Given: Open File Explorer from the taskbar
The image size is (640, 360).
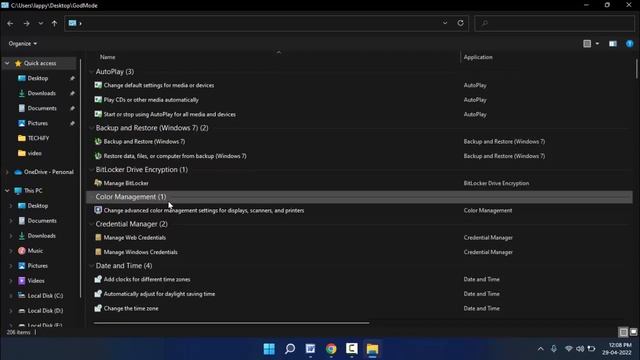Looking at the screenshot, I should (372, 349).
